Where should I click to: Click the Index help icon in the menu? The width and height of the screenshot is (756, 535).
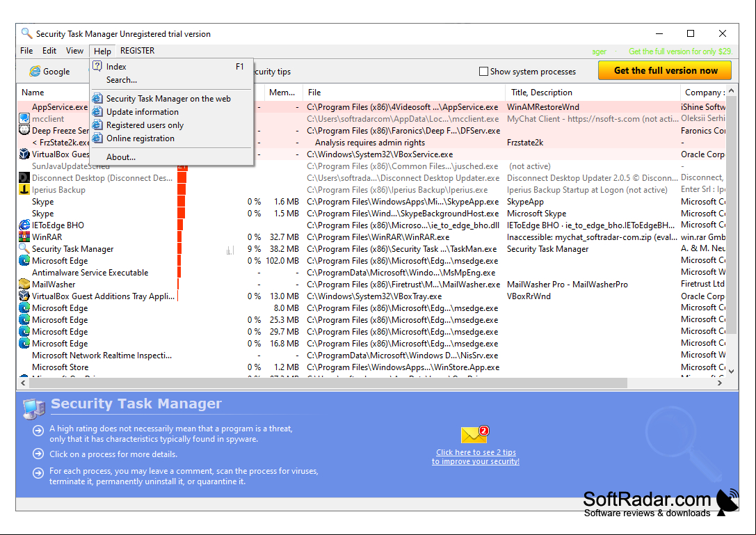97,66
